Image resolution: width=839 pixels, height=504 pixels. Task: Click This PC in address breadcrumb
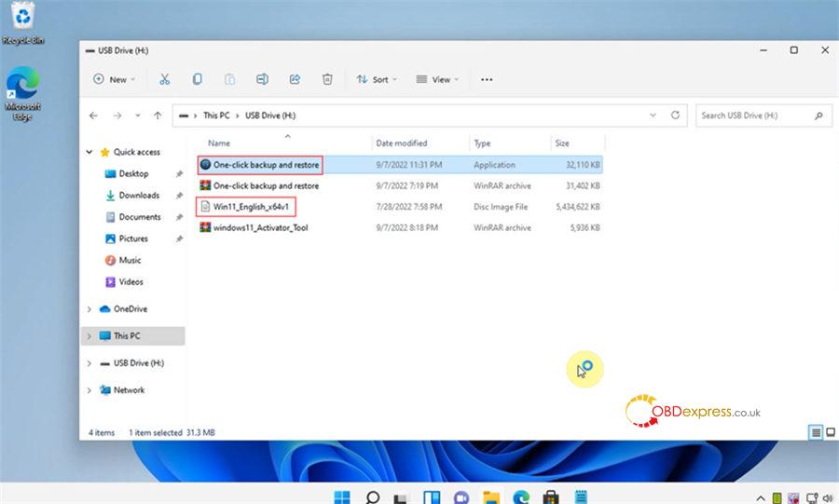pyautogui.click(x=216, y=116)
